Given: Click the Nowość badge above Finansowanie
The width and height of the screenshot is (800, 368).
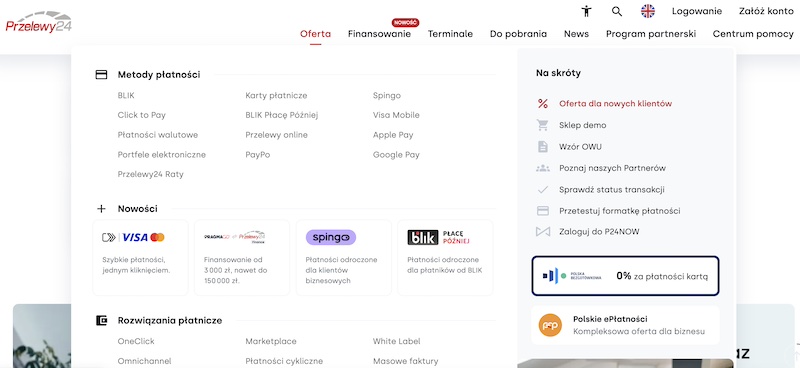Looking at the screenshot, I should click(406, 22).
